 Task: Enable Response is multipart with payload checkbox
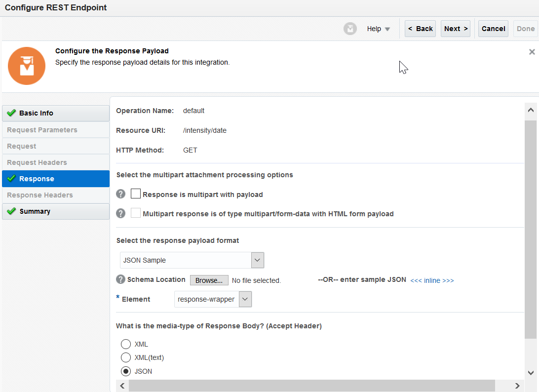coord(136,194)
